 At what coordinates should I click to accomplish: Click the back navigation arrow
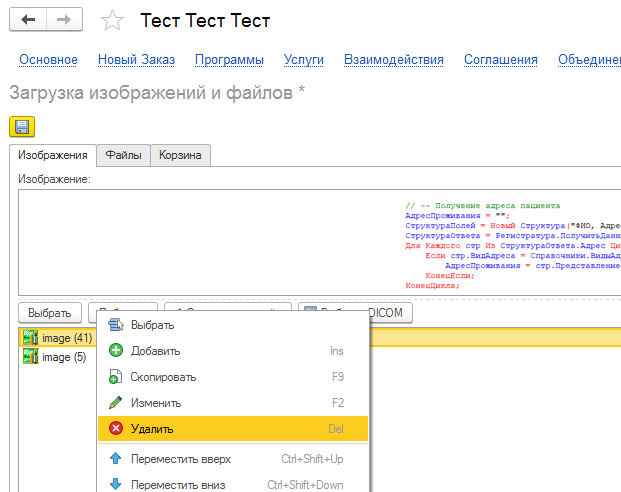(x=28, y=20)
